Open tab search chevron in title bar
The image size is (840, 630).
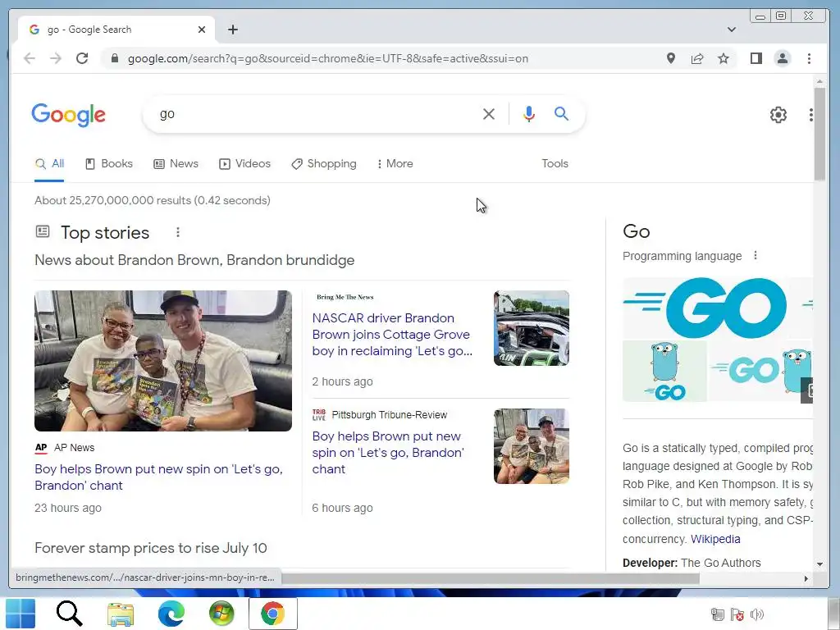[731, 30]
